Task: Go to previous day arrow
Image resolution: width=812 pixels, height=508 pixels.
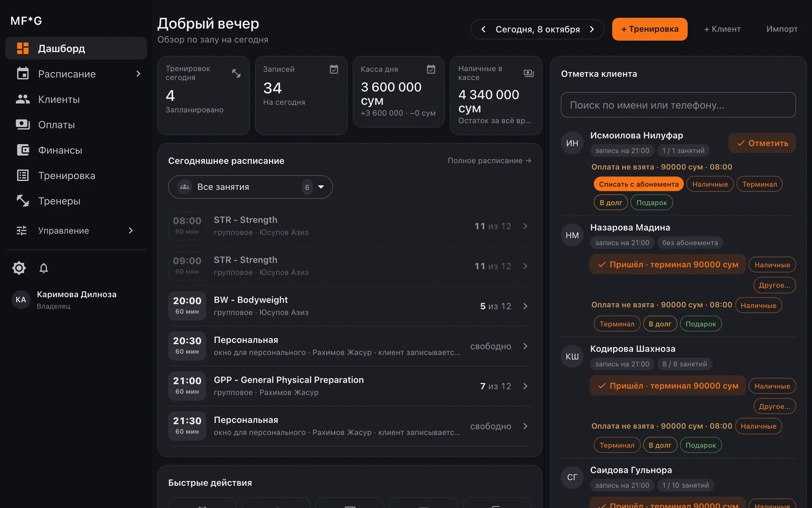Action: pyautogui.click(x=483, y=29)
